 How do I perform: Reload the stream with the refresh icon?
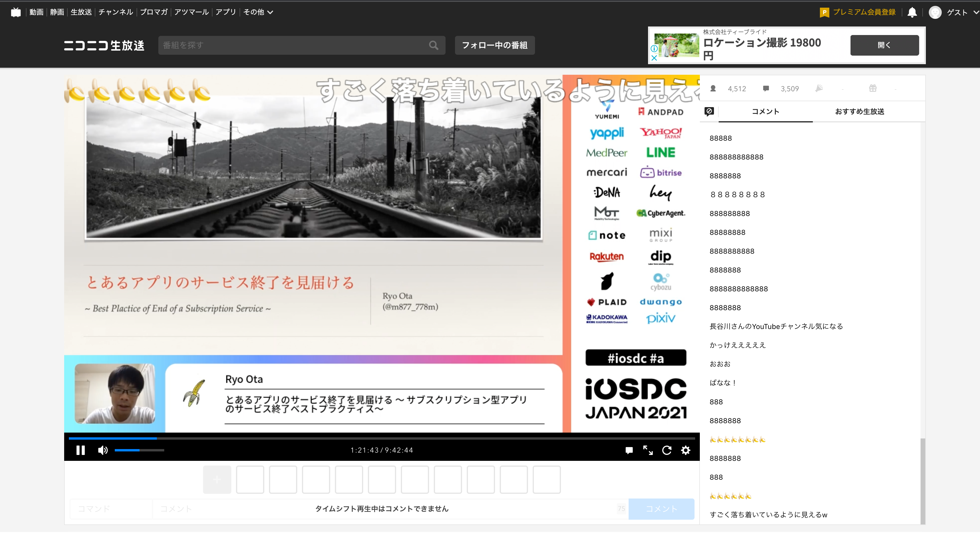(667, 450)
